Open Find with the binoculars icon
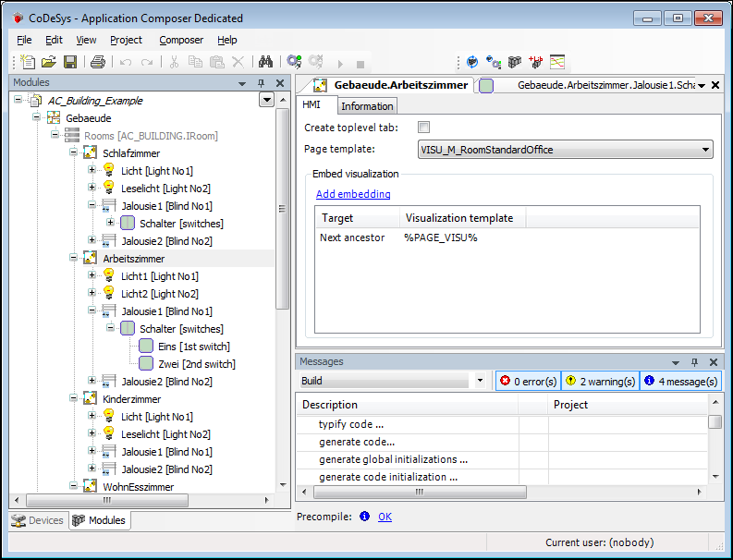The height and width of the screenshot is (560, 733). coord(264,62)
